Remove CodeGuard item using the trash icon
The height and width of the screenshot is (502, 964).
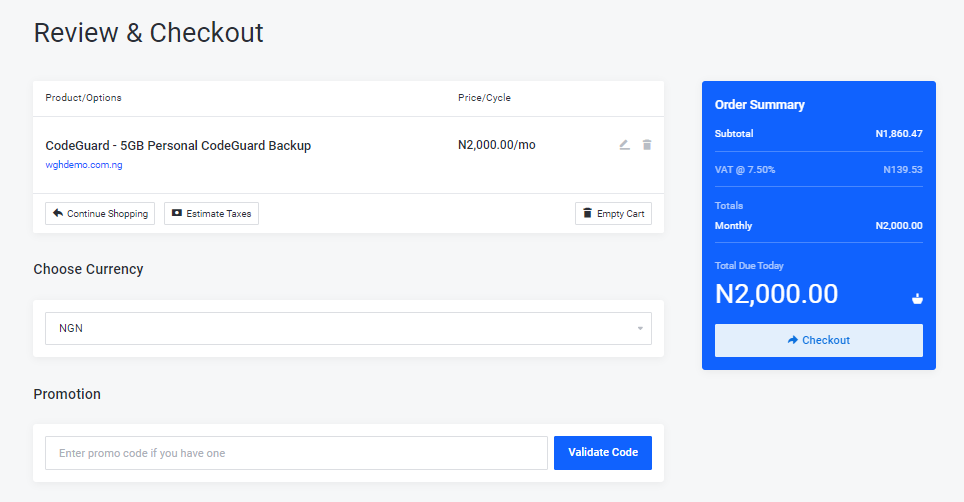click(x=647, y=145)
